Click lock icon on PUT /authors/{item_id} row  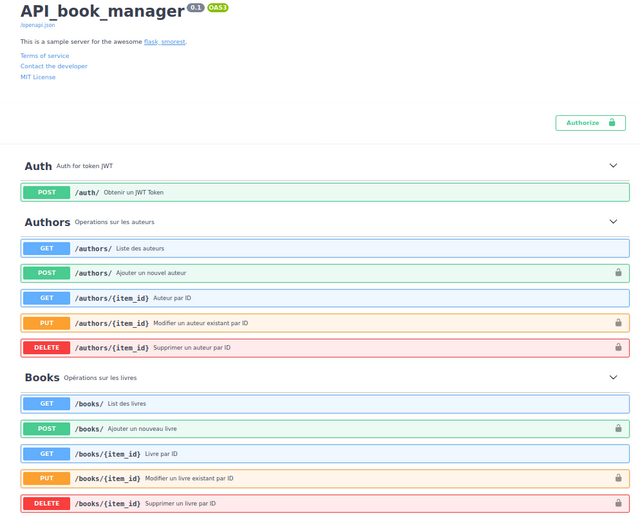coord(618,323)
